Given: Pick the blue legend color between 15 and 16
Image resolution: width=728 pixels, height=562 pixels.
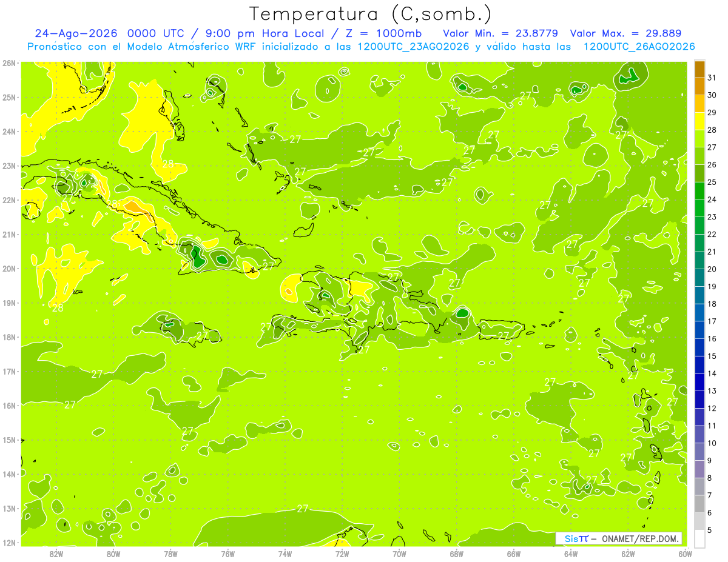Looking at the screenshot, I should [x=699, y=347].
